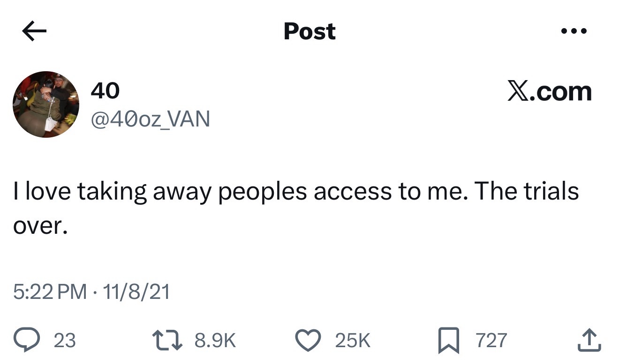Open the profile picture of user 40

pyautogui.click(x=46, y=104)
